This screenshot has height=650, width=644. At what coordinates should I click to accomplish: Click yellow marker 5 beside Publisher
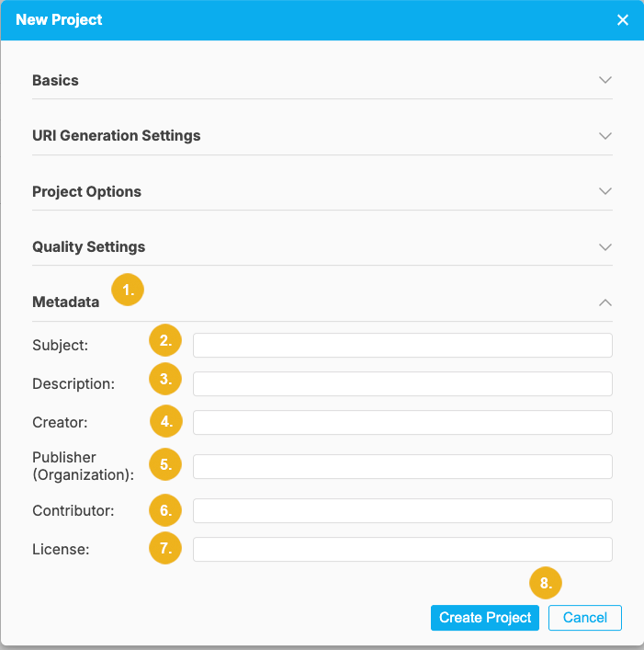(165, 464)
